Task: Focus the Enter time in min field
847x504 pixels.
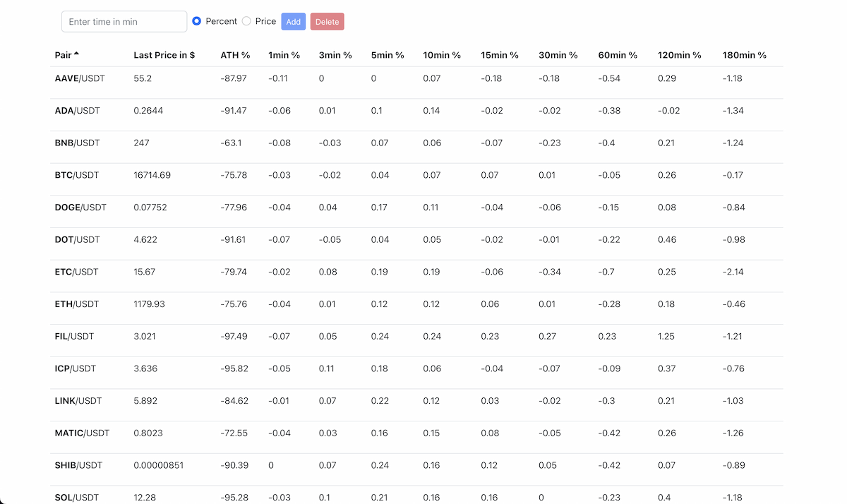Action: (124, 21)
